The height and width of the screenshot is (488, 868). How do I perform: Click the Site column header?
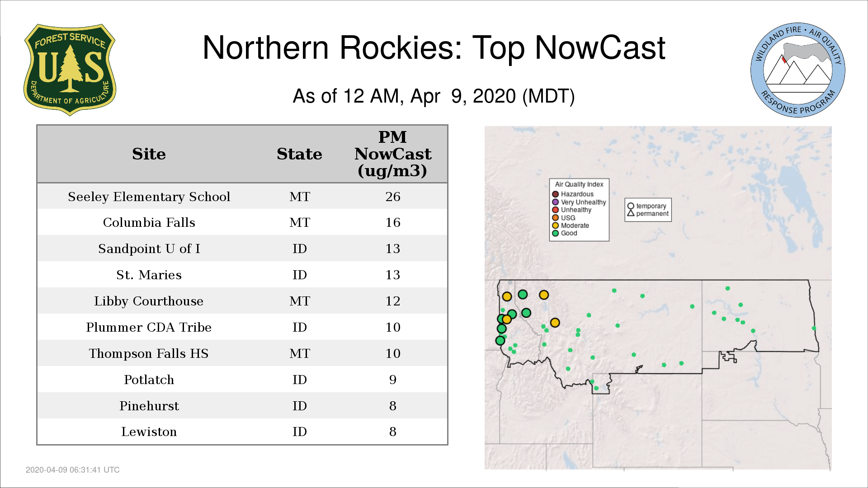point(149,154)
